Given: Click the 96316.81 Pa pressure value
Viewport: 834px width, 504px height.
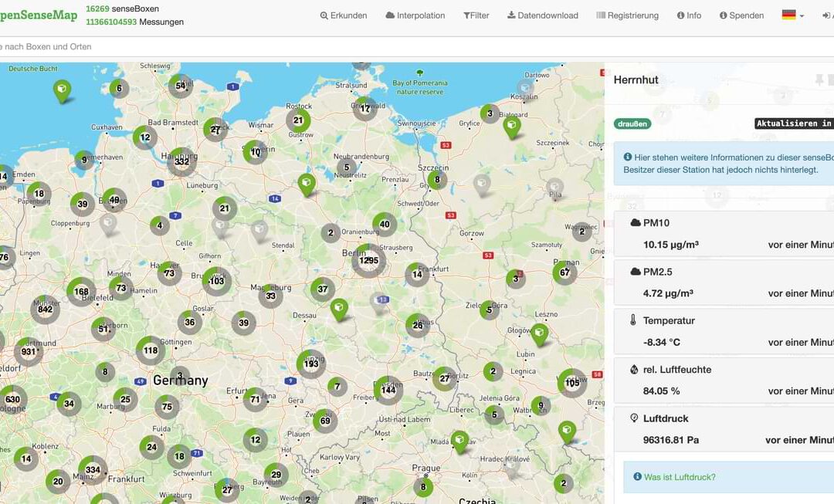Looking at the screenshot, I should coord(671,440).
